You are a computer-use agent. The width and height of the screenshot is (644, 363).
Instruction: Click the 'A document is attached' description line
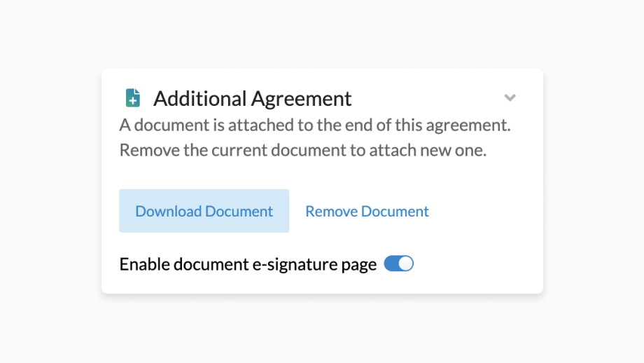(x=315, y=126)
